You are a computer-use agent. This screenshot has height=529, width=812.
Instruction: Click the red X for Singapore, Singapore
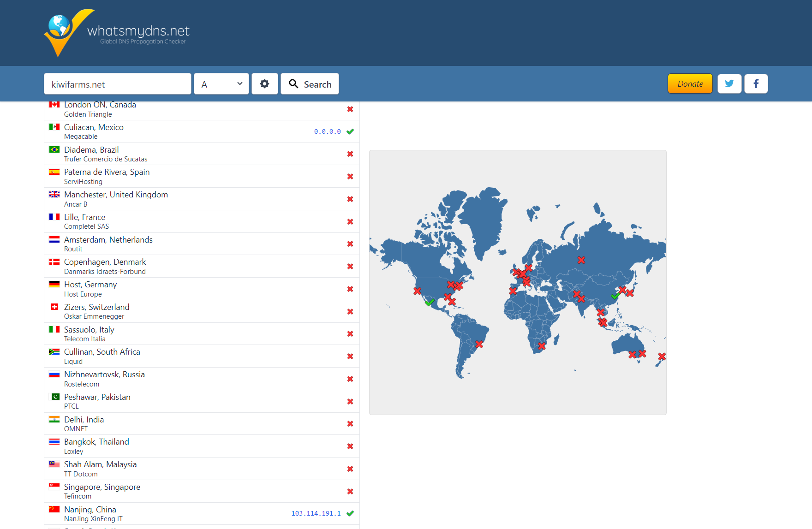click(350, 492)
